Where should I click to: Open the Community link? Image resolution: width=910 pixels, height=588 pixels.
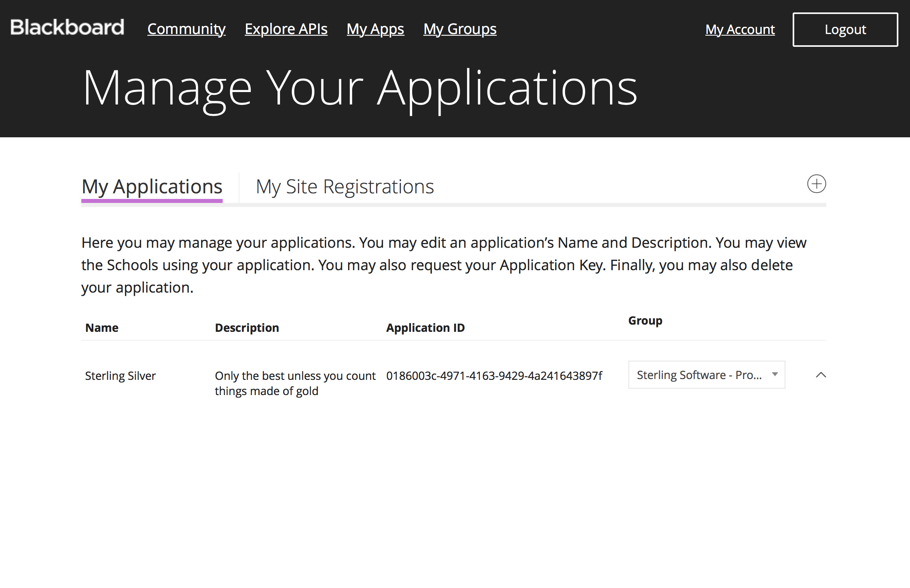pyautogui.click(x=186, y=29)
